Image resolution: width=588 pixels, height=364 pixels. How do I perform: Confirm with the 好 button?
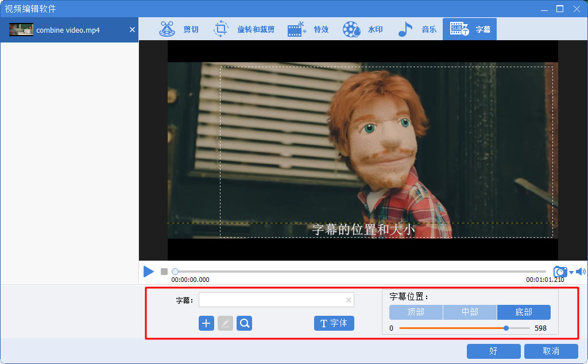coord(493,351)
